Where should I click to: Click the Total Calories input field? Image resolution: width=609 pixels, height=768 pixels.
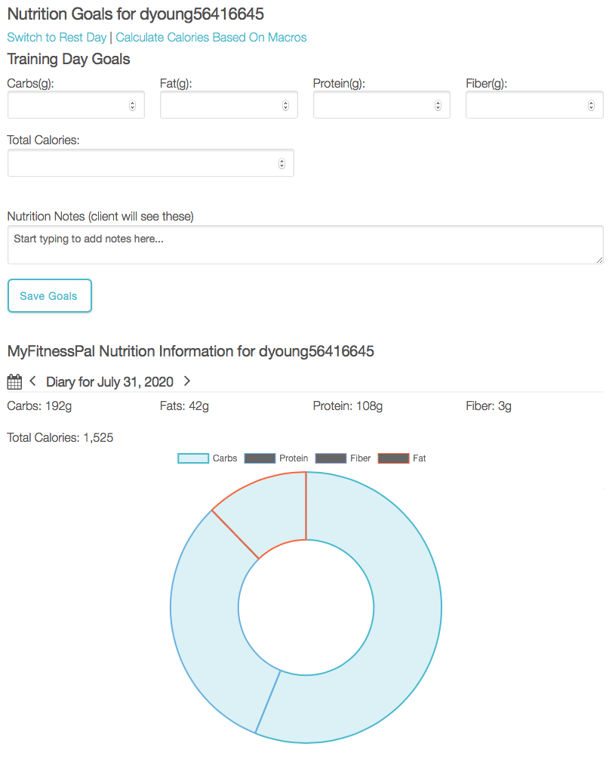click(140, 163)
